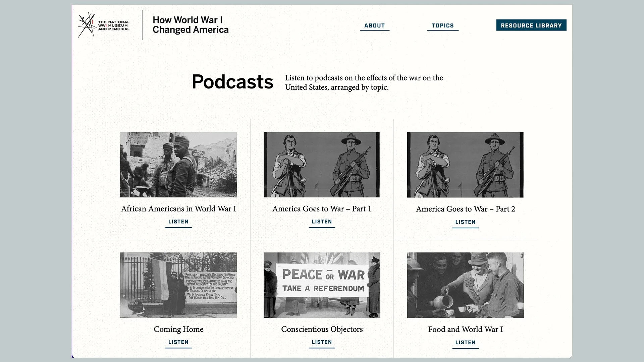
Task: Click the Podcasts page heading
Action: click(232, 82)
